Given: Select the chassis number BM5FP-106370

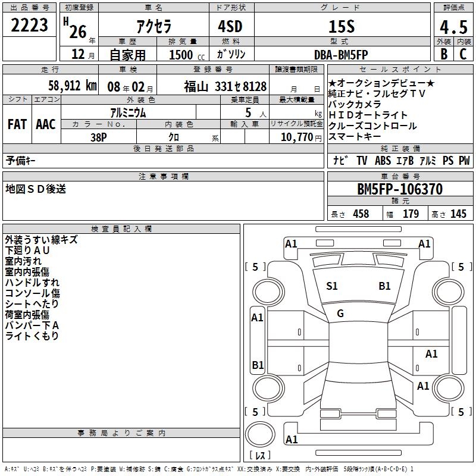Looking at the screenshot, I should tap(400, 189).
